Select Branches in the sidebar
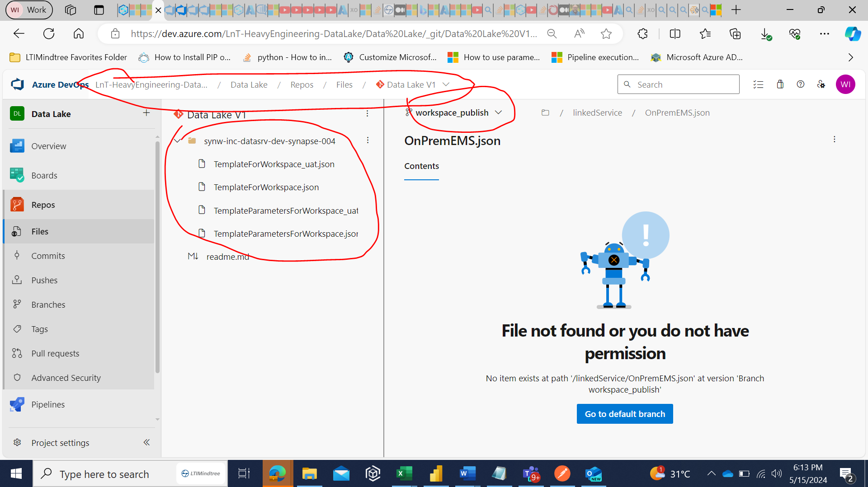The width and height of the screenshot is (868, 487). tap(48, 304)
